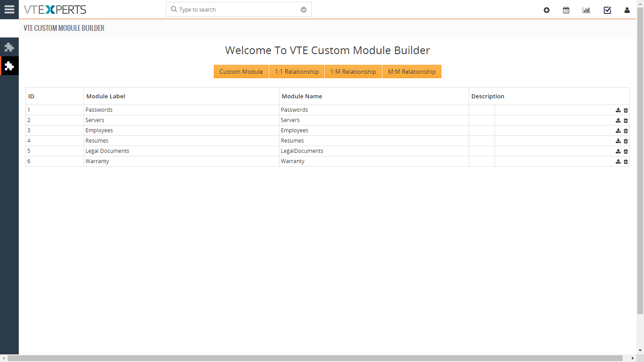The image size is (644, 362).
Task: Select the Passwords module label cell
Action: 182,110
